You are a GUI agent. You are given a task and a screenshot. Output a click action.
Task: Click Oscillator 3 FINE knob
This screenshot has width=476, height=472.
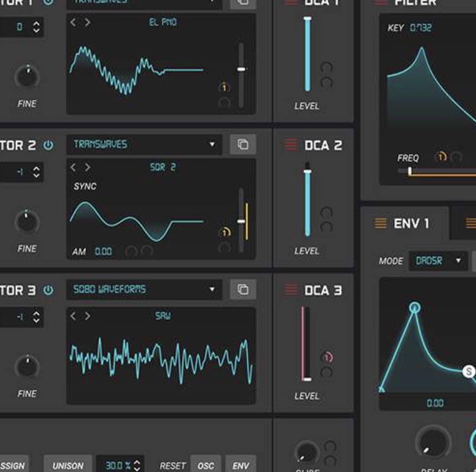point(27,367)
